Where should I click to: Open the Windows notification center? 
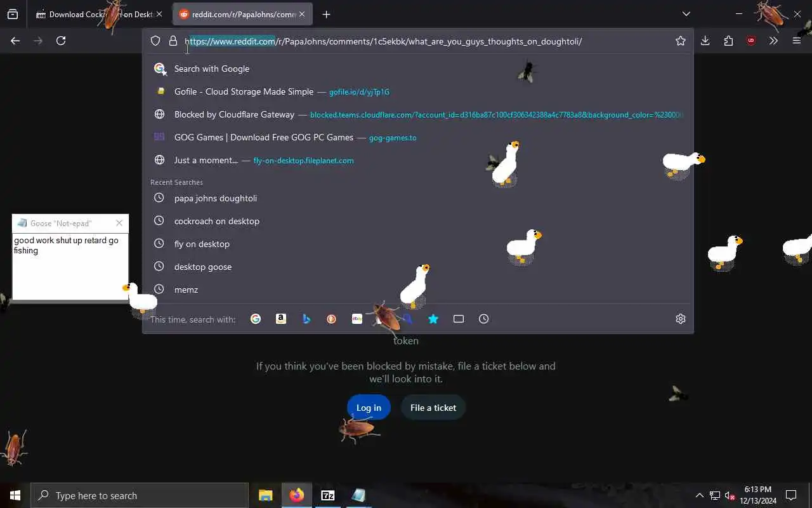click(x=791, y=495)
